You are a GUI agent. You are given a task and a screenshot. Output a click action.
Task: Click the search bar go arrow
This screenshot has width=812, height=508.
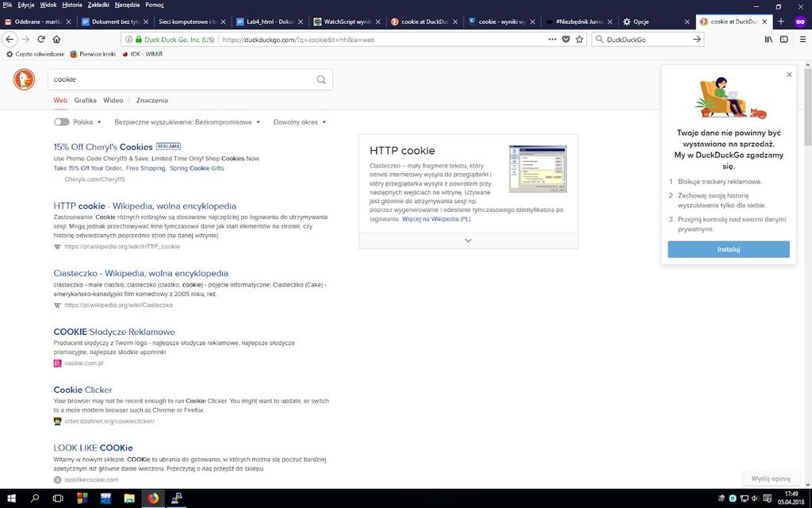pos(696,40)
